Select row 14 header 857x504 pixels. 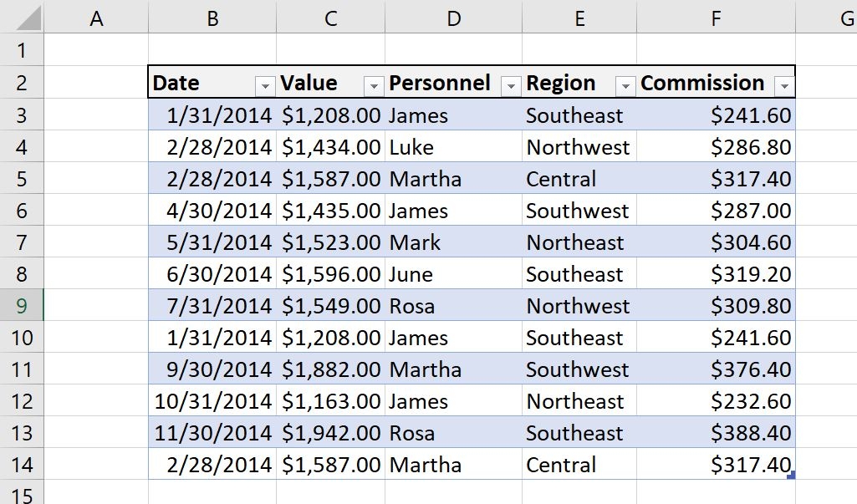21,464
